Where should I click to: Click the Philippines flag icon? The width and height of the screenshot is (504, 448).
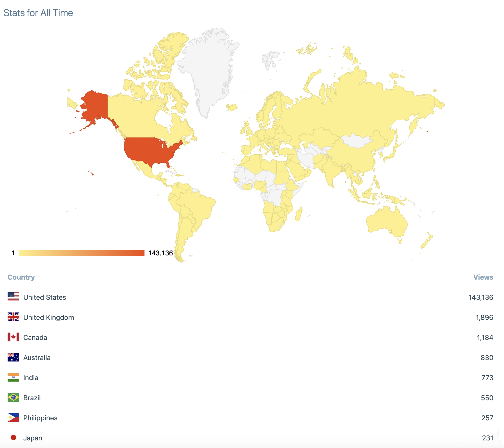coord(13,417)
